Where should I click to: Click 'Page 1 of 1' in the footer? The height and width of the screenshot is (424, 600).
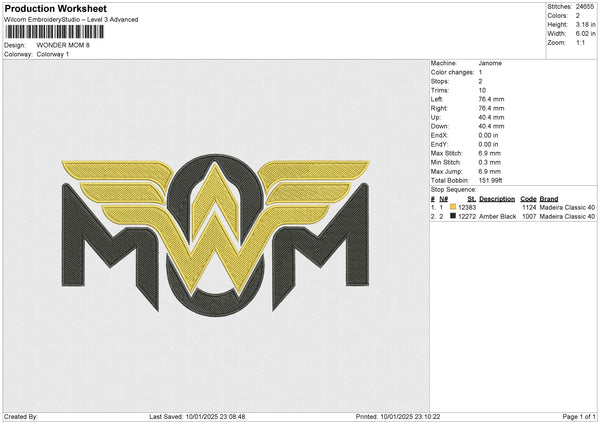coord(579,416)
